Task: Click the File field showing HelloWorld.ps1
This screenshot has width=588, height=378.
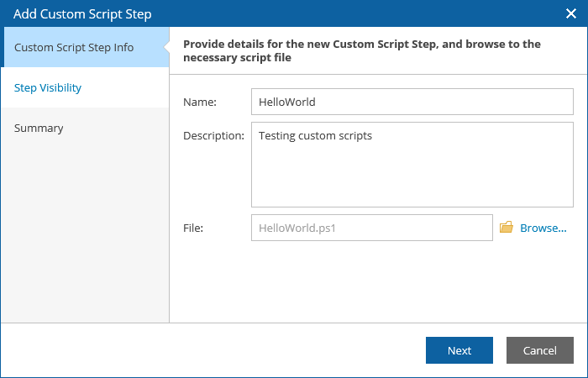Action: tap(371, 228)
